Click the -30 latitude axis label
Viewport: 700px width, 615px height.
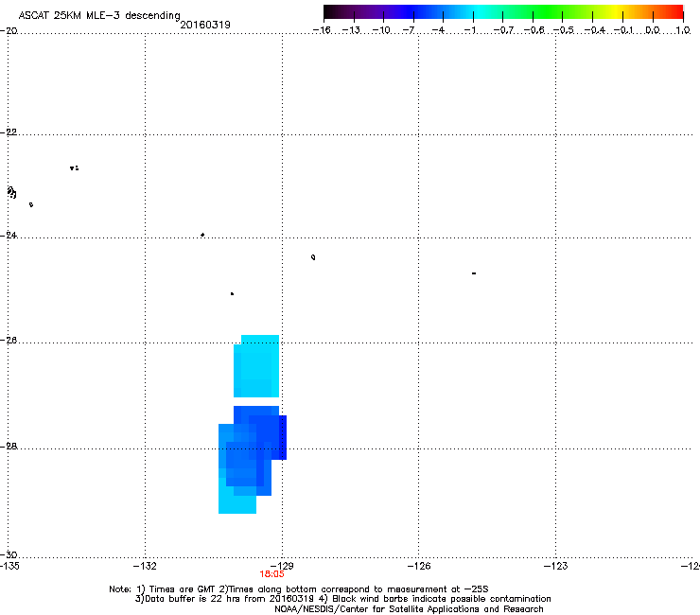[x=9, y=555]
